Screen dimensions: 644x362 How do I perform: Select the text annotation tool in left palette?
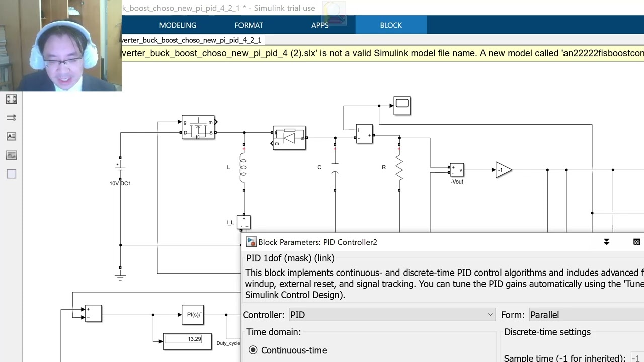(x=11, y=136)
